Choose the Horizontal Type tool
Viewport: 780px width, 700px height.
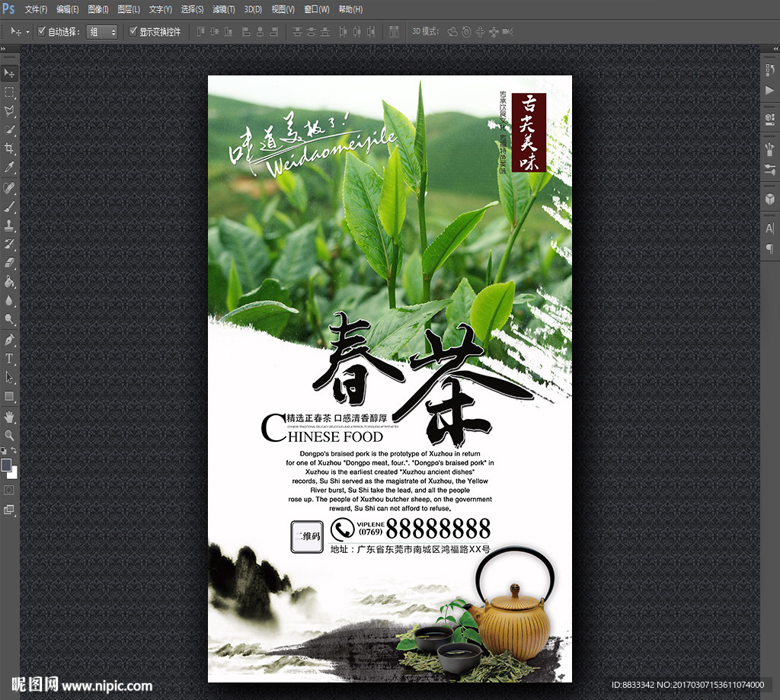pos(9,358)
